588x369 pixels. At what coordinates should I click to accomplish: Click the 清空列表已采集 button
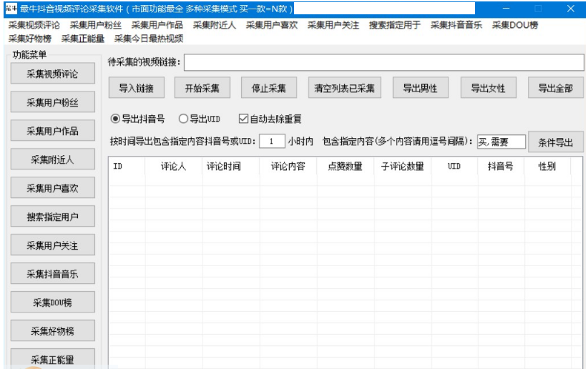pos(345,88)
